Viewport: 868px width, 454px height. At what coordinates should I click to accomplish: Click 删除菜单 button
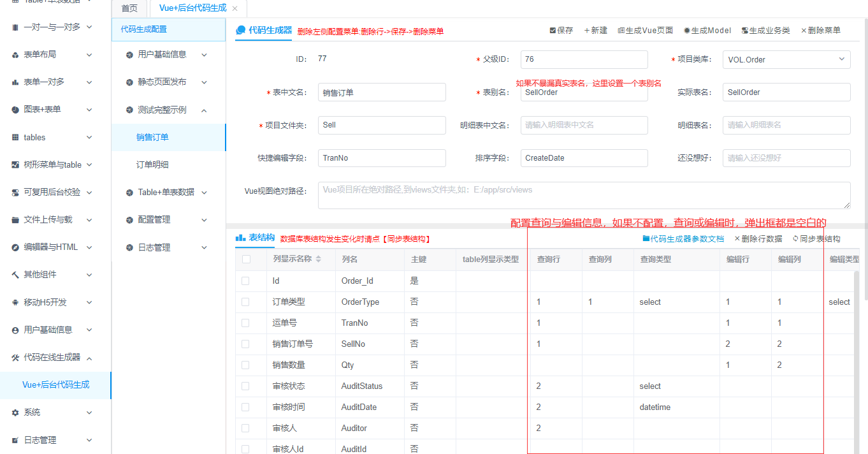click(x=820, y=31)
